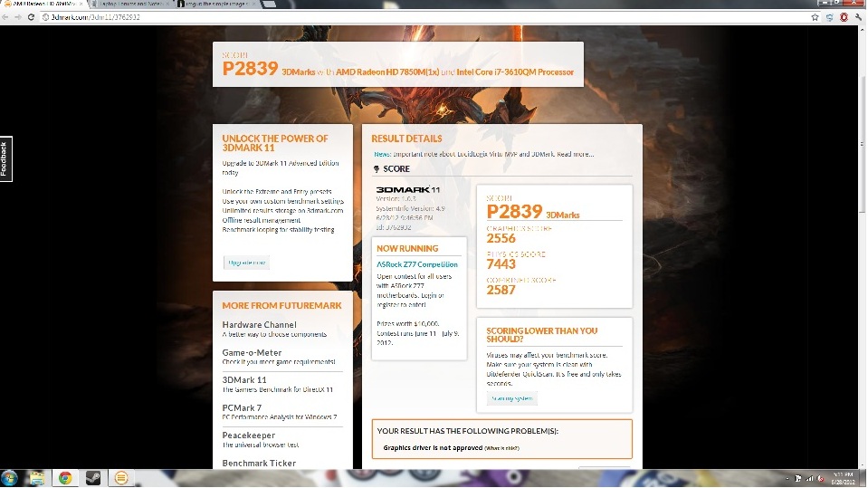
Task: Bookmark this page with the star icon
Action: point(815,17)
